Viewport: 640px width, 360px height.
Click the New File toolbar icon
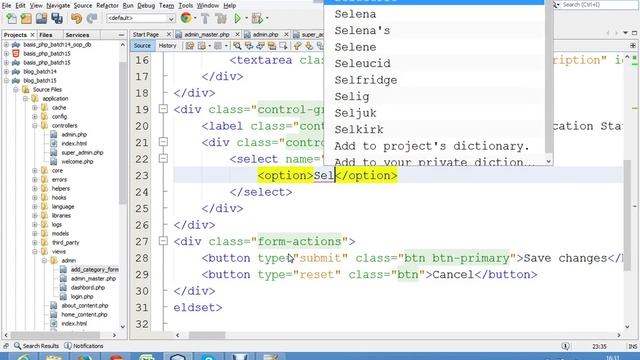point(11,18)
